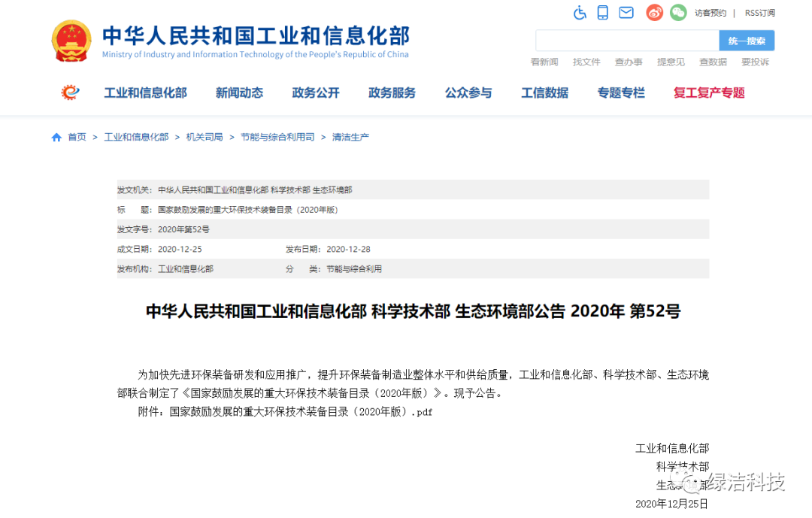Click the envelope mail icon
This screenshot has width=812, height=518.
(626, 13)
